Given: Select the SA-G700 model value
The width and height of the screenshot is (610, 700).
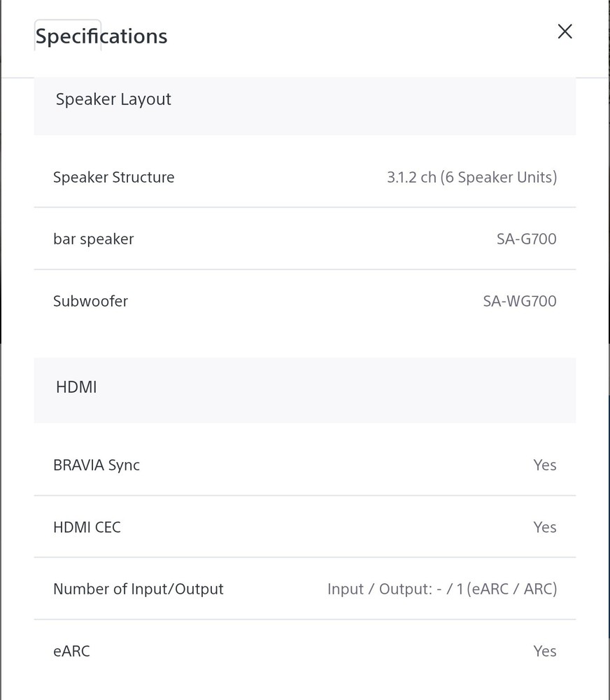Looking at the screenshot, I should click(527, 239).
